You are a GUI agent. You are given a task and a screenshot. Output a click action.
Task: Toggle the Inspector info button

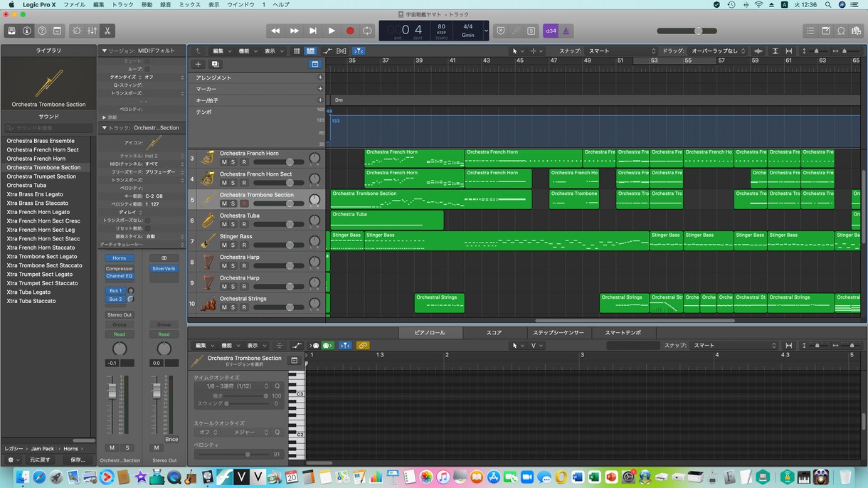point(27,31)
